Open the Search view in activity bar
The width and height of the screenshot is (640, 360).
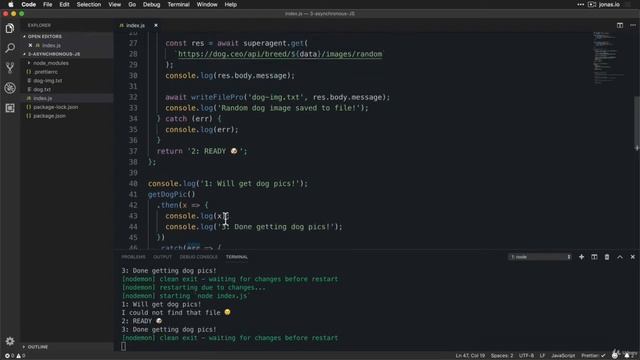(10, 48)
